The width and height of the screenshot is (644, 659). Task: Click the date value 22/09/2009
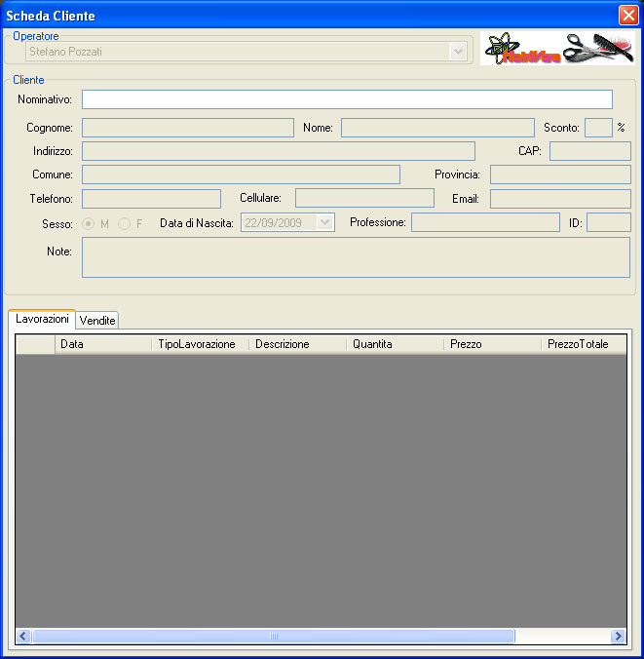pyautogui.click(x=273, y=222)
